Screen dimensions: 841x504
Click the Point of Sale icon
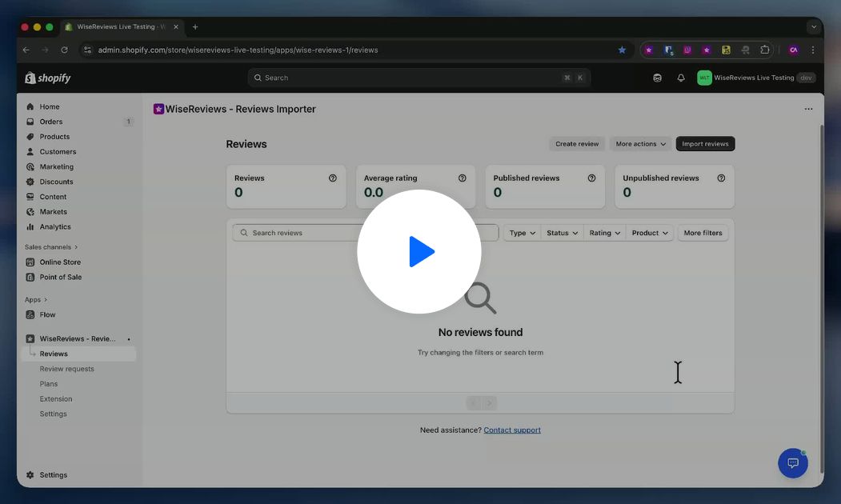point(30,277)
